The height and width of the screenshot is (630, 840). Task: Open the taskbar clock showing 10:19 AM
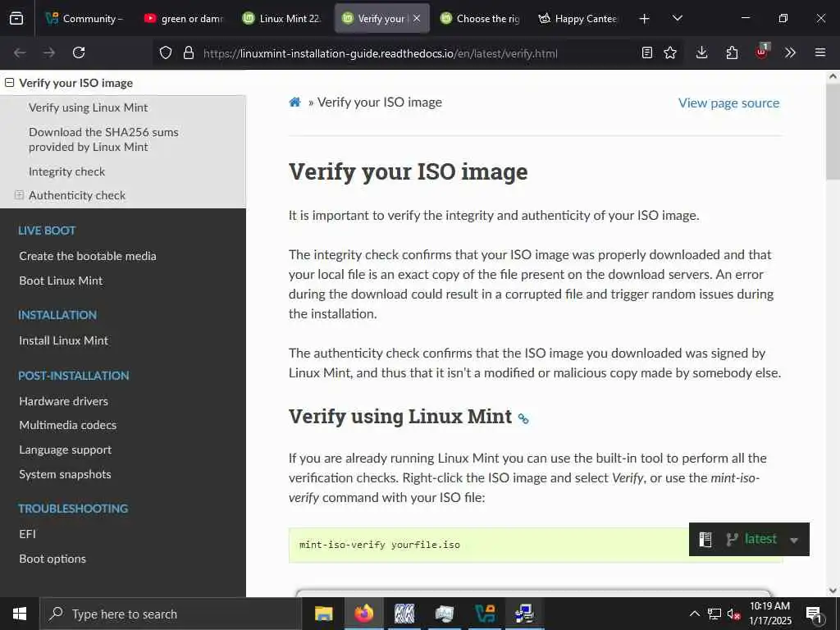[769, 614]
